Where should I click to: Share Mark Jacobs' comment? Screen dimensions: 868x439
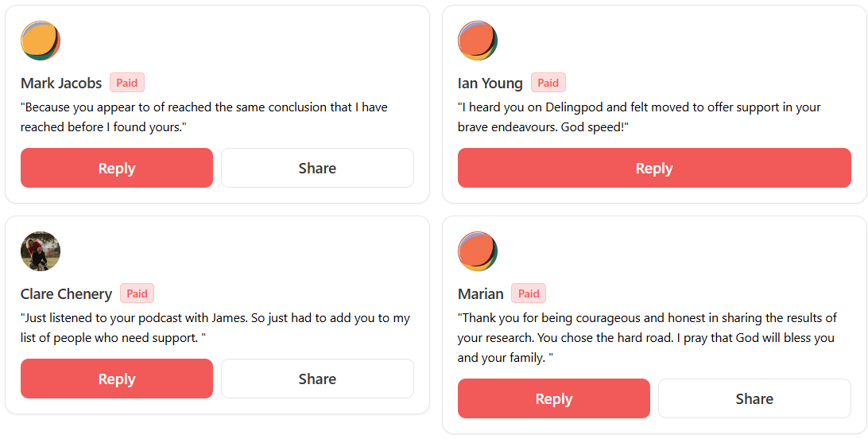coord(317,168)
